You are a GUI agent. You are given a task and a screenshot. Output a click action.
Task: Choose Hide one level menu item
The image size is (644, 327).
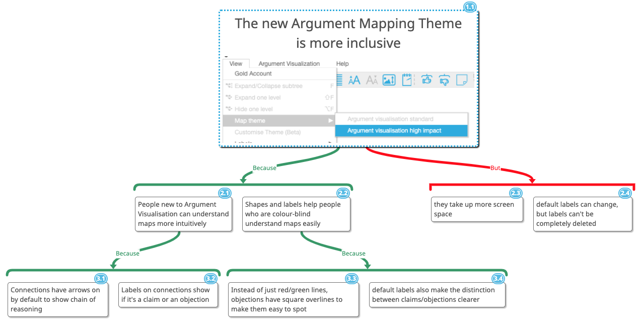279,109
